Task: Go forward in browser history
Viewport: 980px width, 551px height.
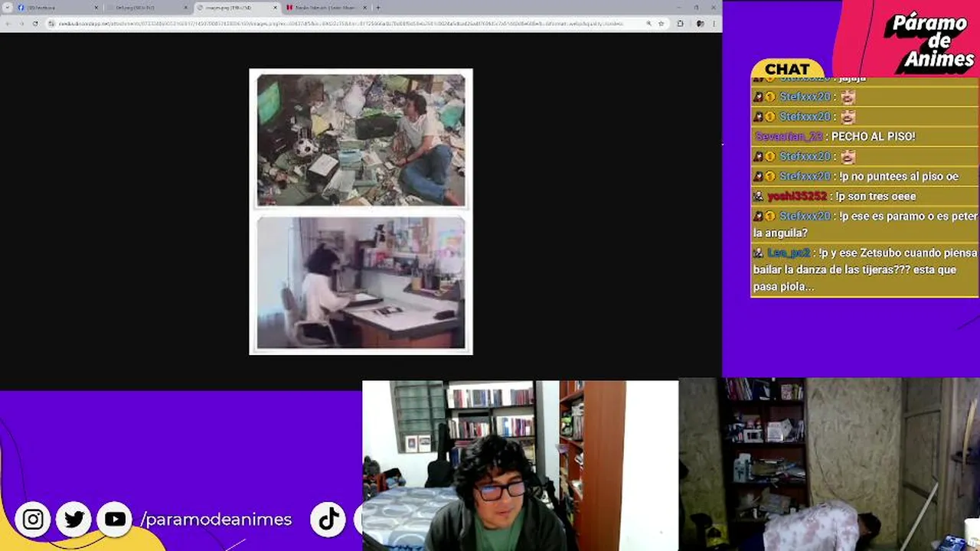Action: pos(21,24)
